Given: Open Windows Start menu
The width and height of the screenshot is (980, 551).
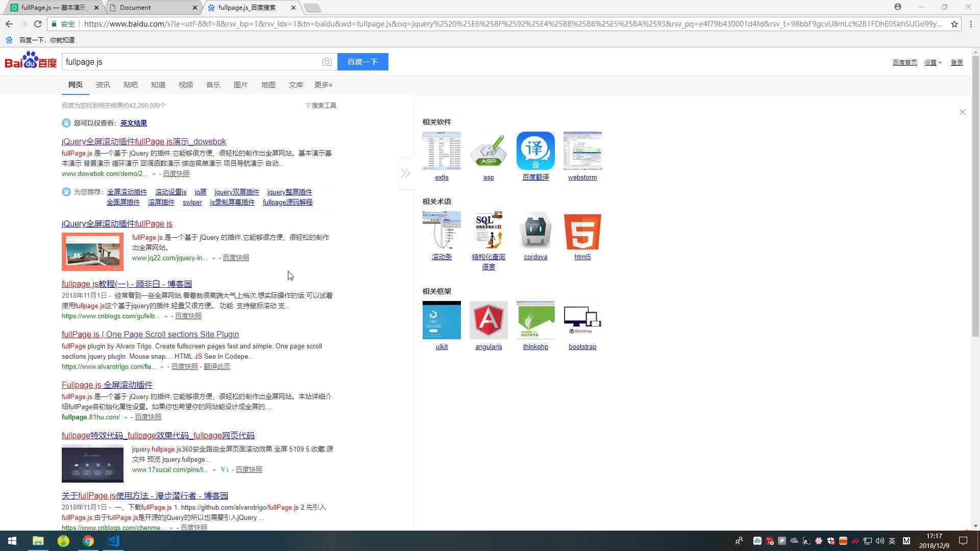Looking at the screenshot, I should tap(12, 541).
